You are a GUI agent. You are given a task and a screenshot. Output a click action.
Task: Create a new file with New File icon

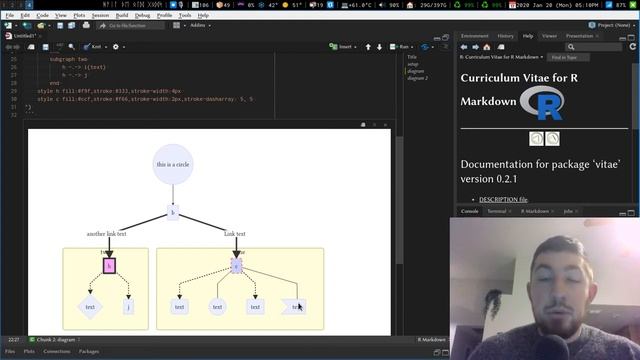(x=9, y=25)
